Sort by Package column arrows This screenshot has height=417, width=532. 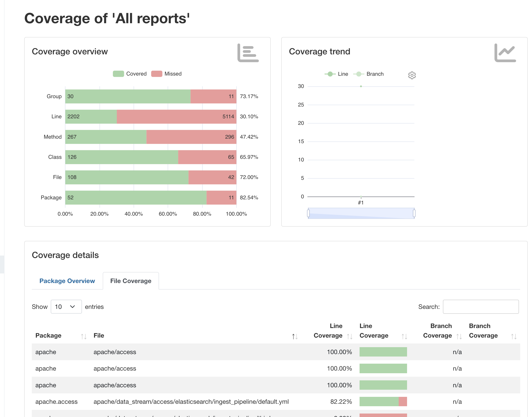tap(84, 336)
